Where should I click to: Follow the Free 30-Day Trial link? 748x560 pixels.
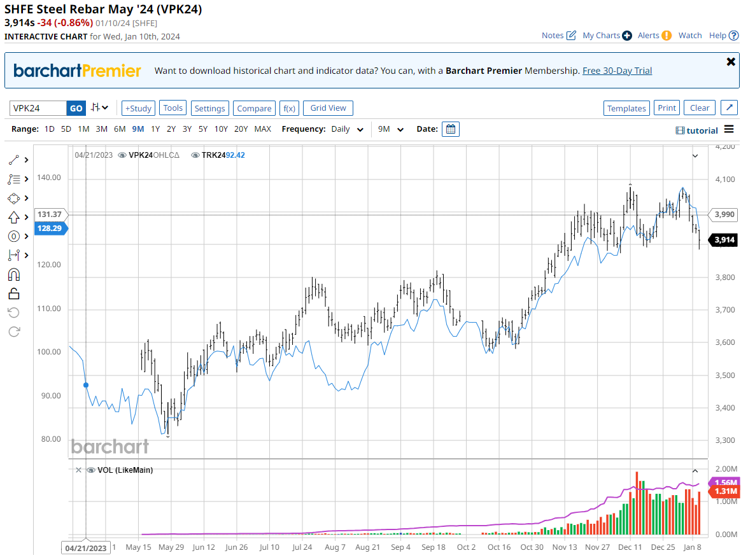(x=617, y=71)
